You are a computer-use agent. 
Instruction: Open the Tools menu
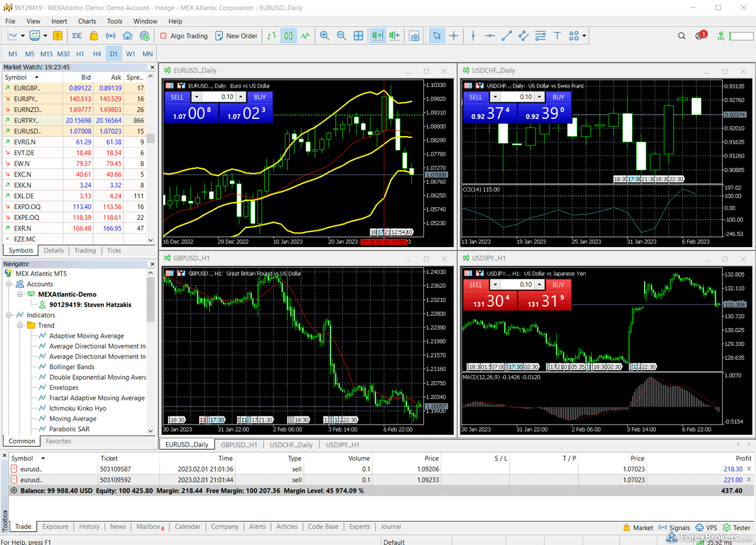[115, 21]
